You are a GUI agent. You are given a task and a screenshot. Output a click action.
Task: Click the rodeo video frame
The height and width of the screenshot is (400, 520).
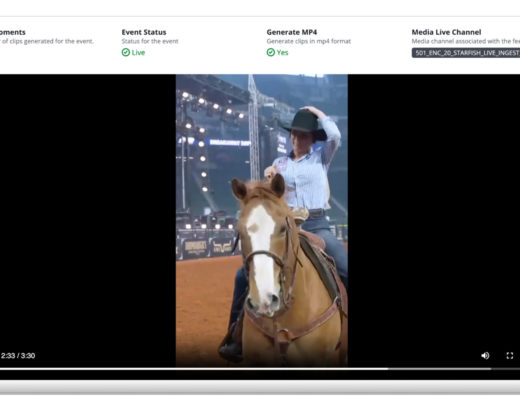click(262, 220)
